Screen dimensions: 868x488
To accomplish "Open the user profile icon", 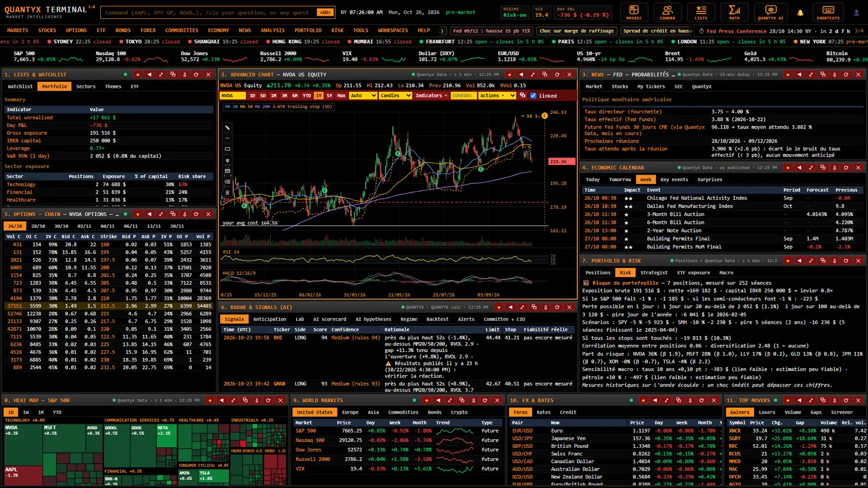I will 856,12.
